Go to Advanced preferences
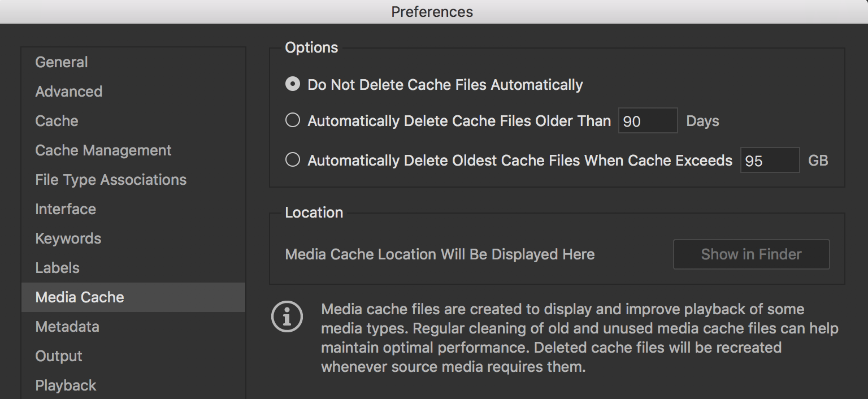Viewport: 868px width, 399px height. click(x=69, y=92)
